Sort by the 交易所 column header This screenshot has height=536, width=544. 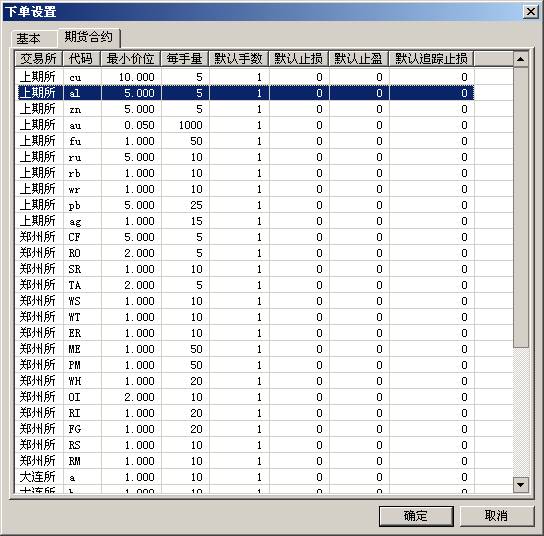tap(39, 59)
